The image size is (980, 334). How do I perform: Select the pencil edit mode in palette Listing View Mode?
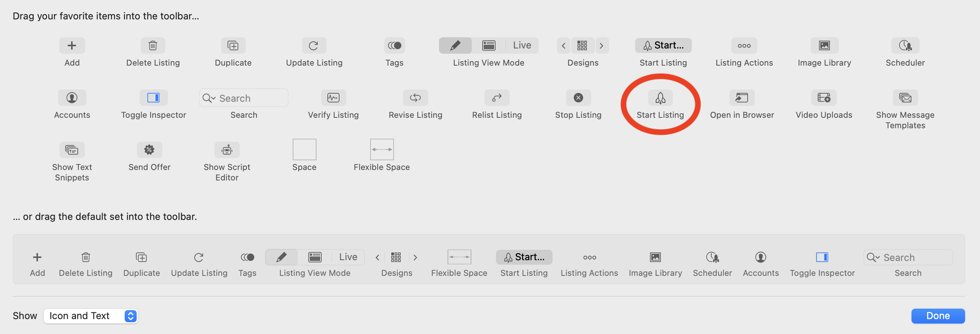(455, 46)
